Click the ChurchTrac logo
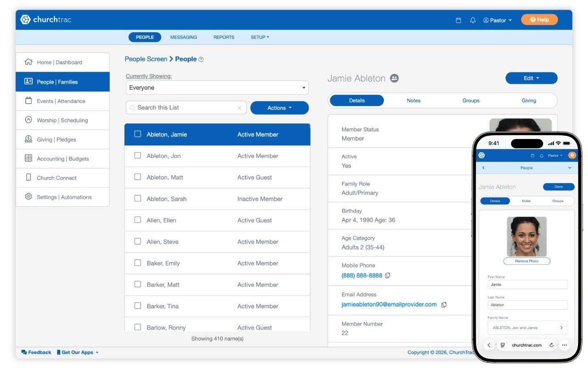The width and height of the screenshot is (588, 368). 46,20
